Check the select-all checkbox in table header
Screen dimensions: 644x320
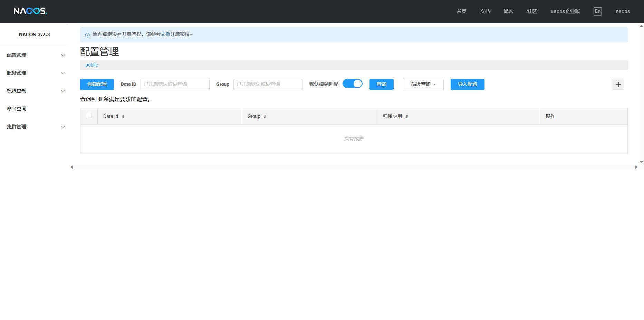coord(89,116)
